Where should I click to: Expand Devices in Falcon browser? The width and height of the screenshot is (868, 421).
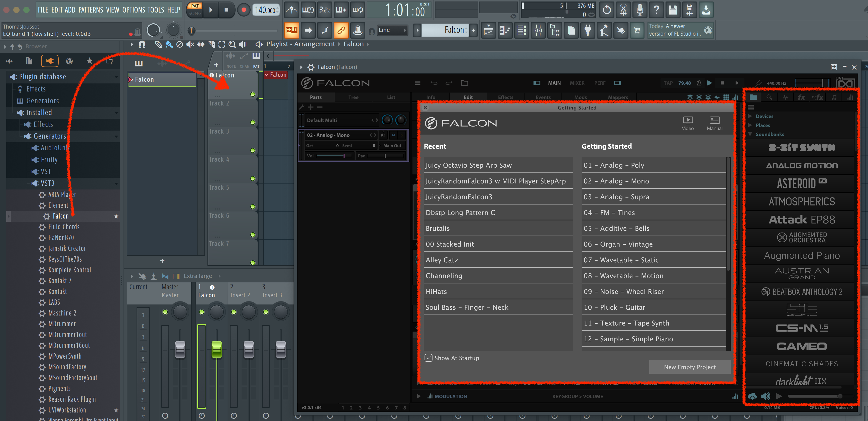[750, 116]
